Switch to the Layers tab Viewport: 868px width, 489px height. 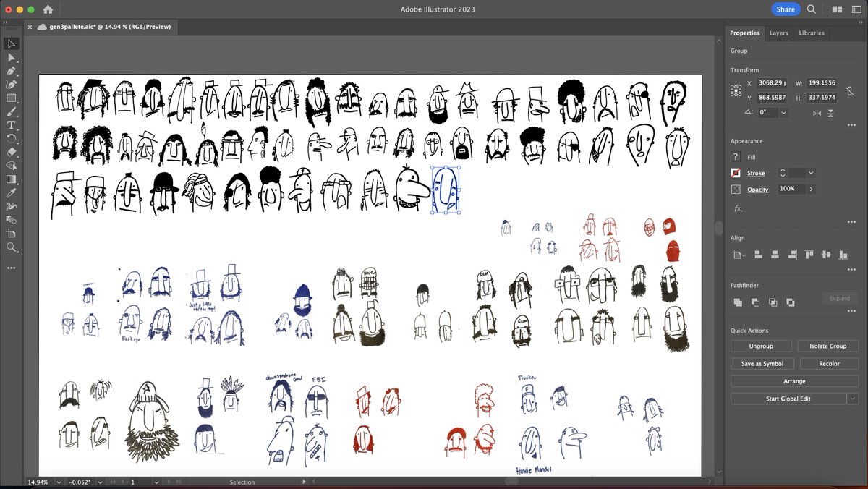(x=778, y=33)
